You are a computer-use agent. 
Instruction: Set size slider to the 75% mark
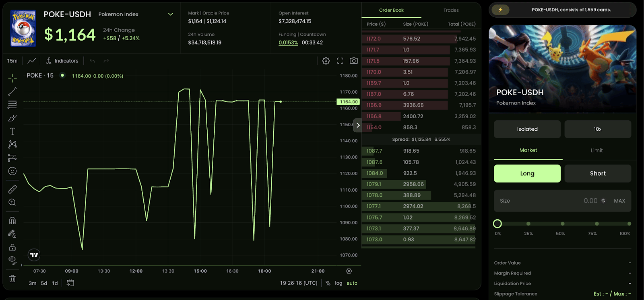coord(597,224)
